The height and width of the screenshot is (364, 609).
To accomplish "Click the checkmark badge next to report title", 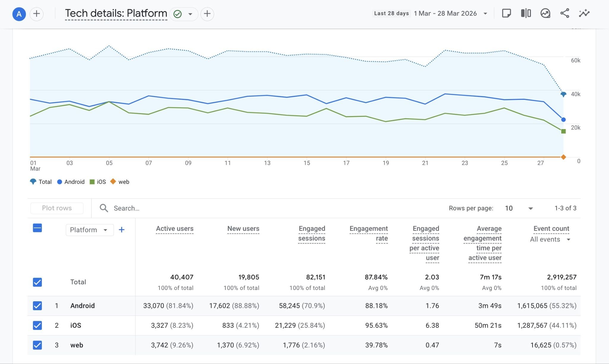I will point(177,14).
